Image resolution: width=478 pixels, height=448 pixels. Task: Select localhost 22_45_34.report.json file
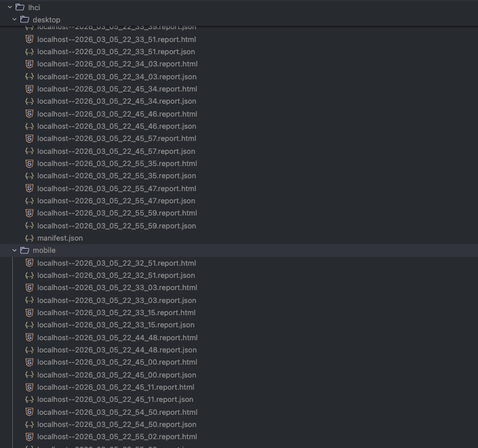[117, 102]
